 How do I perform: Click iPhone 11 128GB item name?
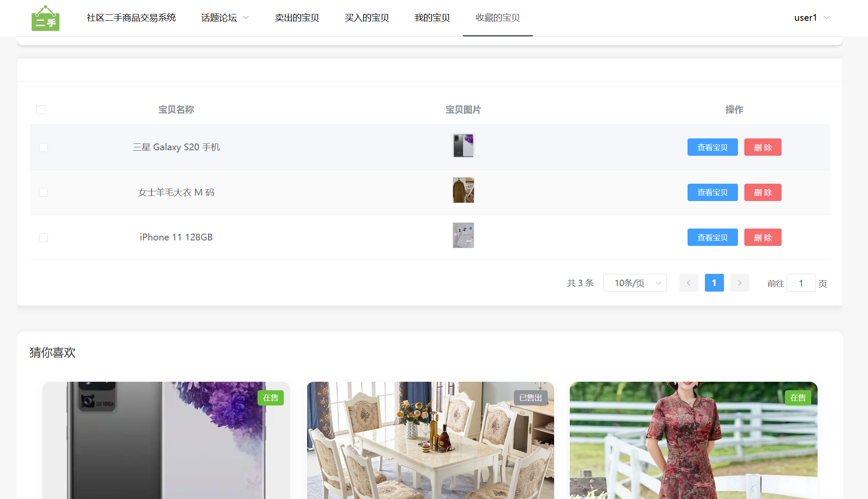[x=176, y=237]
